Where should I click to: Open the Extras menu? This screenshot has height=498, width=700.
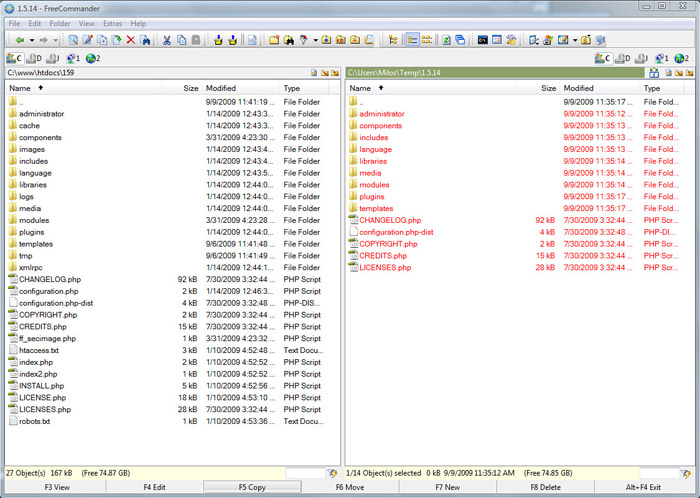click(112, 23)
